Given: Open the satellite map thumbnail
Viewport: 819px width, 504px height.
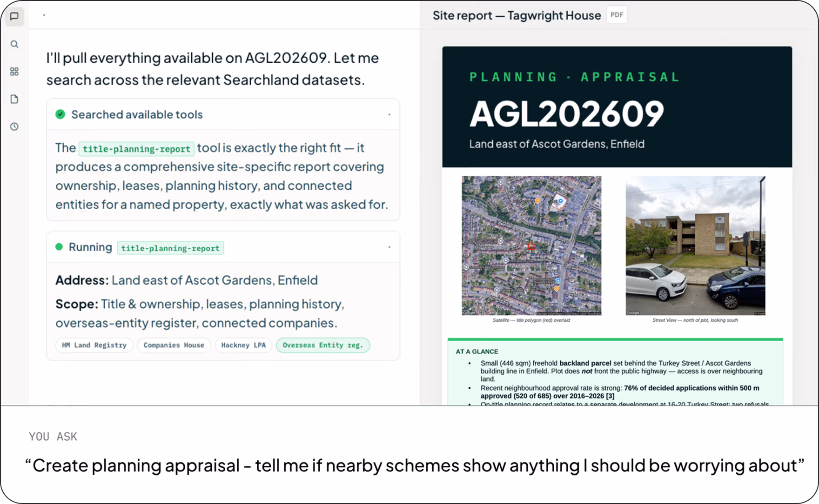Looking at the screenshot, I should tap(531, 245).
